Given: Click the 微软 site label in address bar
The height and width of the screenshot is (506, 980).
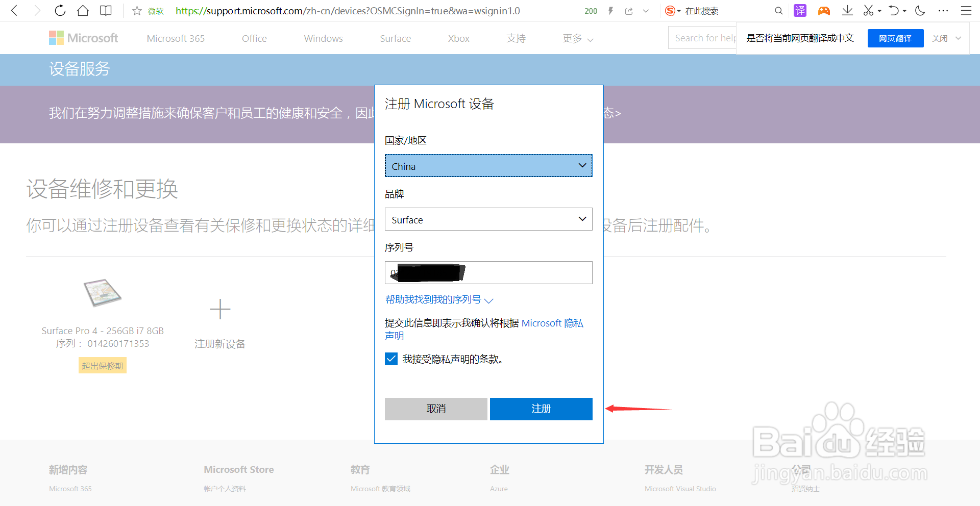Looking at the screenshot, I should [156, 11].
